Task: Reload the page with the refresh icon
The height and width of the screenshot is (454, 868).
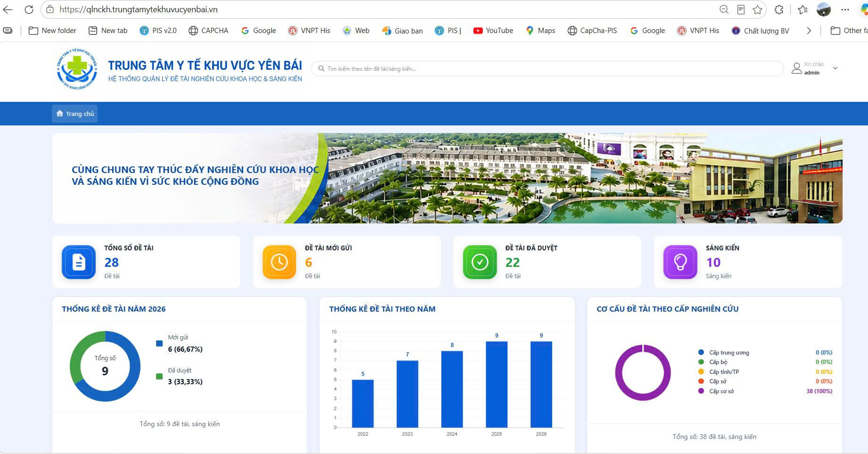Action: click(29, 9)
